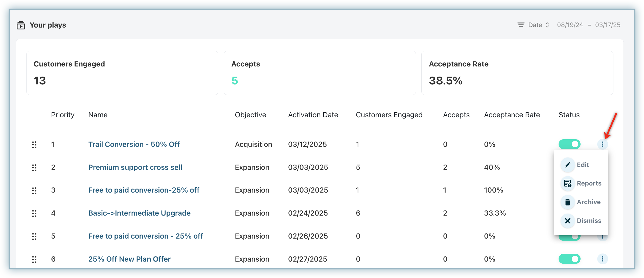This screenshot has width=644, height=278.
Task: Close the three-dot menu for Trail Conversion row
Action: click(603, 144)
